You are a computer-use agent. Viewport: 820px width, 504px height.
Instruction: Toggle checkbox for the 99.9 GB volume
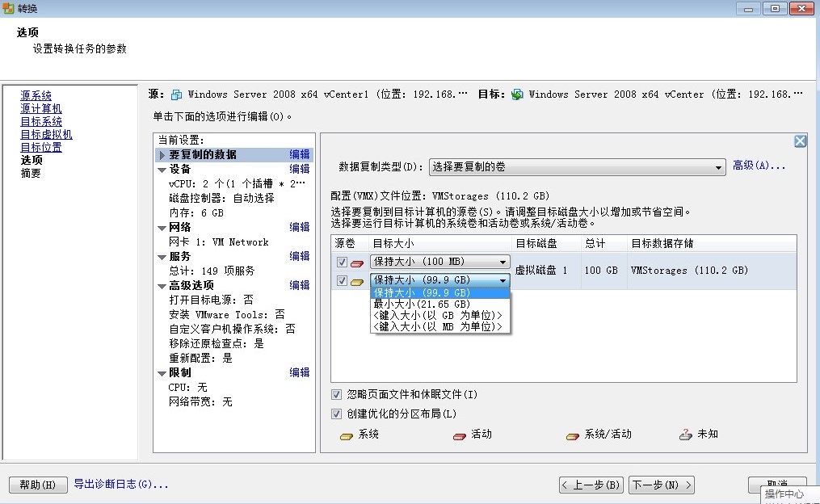pos(342,281)
